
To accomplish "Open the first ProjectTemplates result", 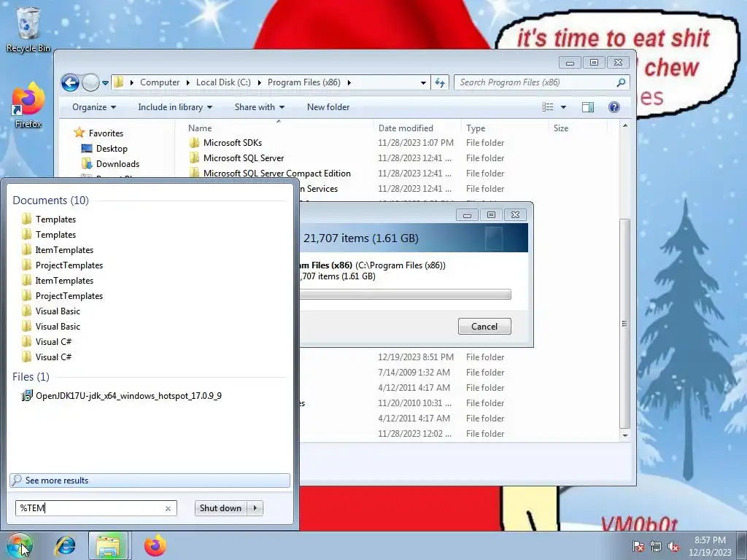I will (x=69, y=265).
